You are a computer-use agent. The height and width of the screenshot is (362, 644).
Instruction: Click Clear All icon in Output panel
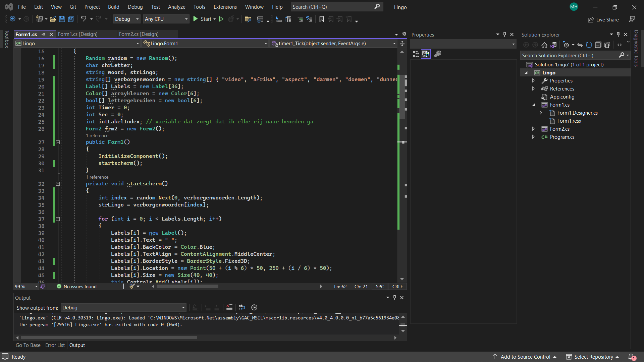point(229,307)
